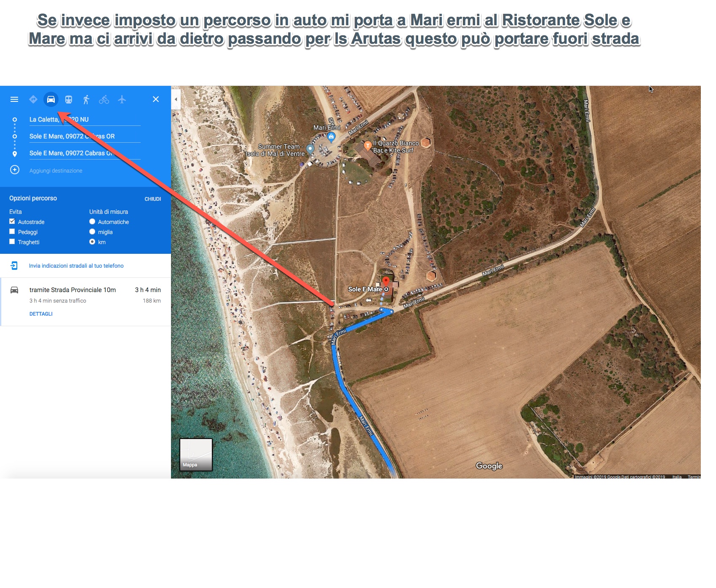Click the Italia footer link on map
Screen dimensions: 716x588
(x=677, y=477)
